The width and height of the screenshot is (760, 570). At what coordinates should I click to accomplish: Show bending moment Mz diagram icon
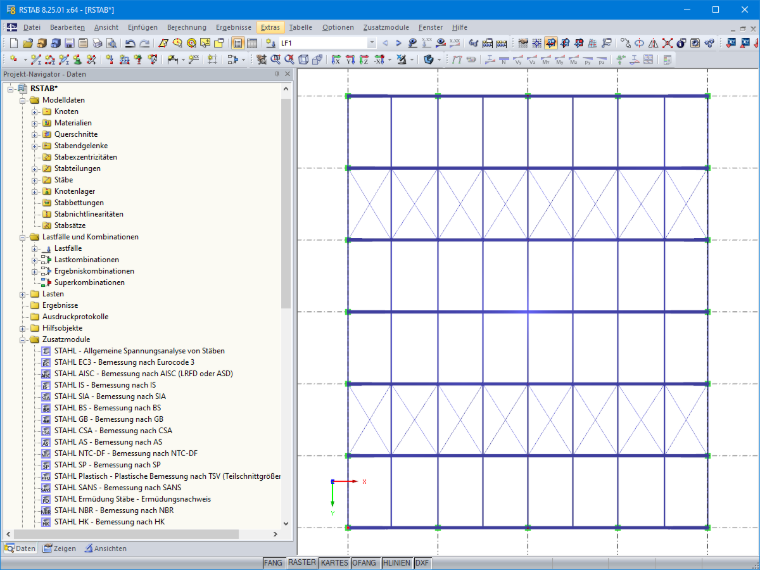click(574, 60)
